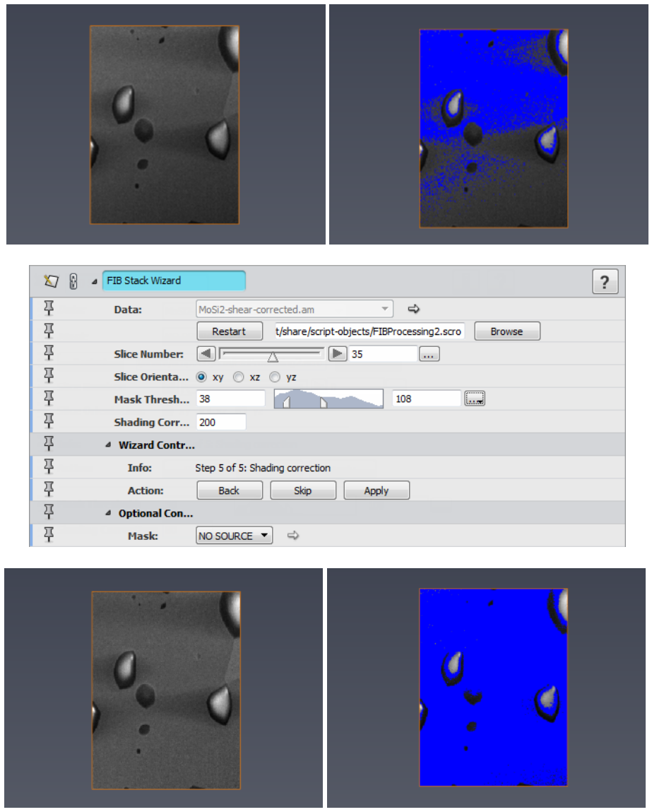Click the arrow icon next to Mask dropdown
The image size is (652, 812).
[x=293, y=536]
